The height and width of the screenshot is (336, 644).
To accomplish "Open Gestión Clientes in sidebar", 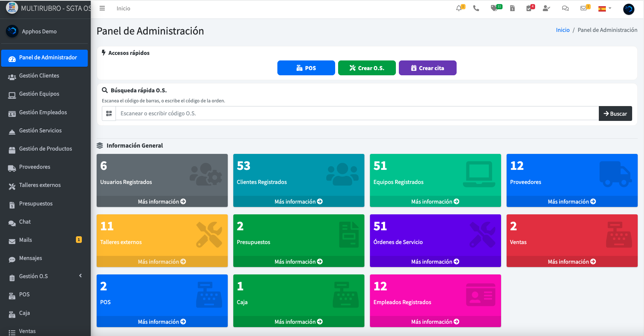I will click(x=45, y=76).
